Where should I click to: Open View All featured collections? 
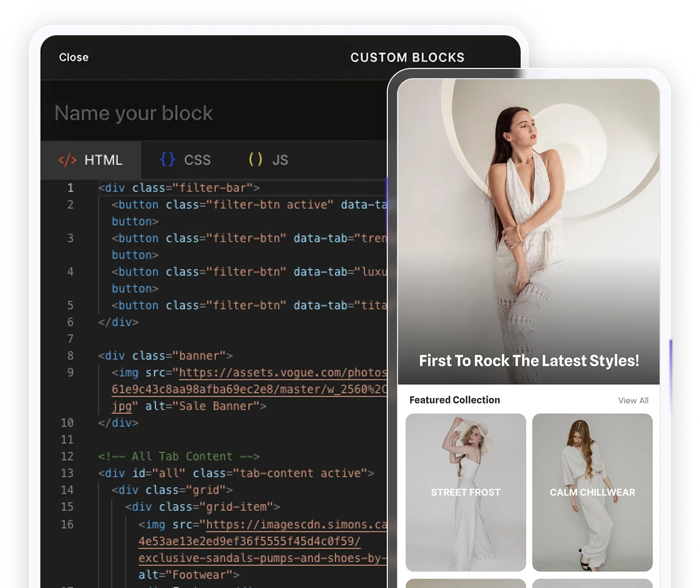click(x=633, y=401)
